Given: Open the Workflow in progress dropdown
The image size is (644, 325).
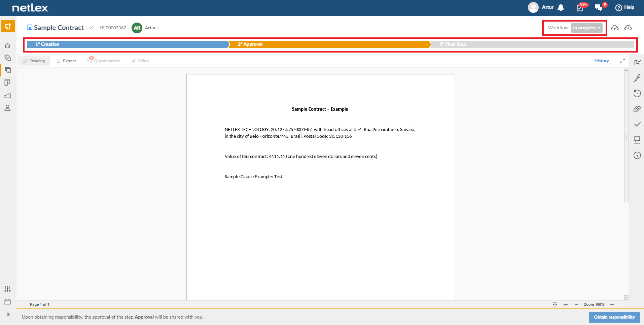Looking at the screenshot, I should pos(586,28).
